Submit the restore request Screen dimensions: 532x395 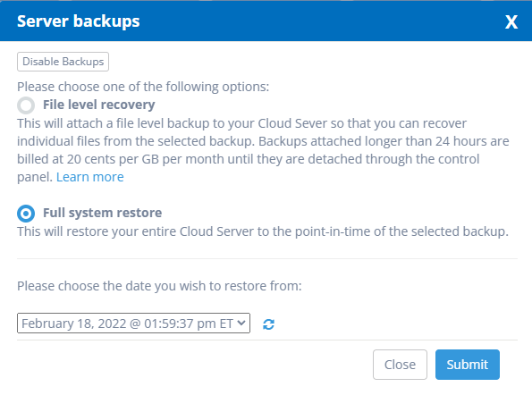pos(468,365)
